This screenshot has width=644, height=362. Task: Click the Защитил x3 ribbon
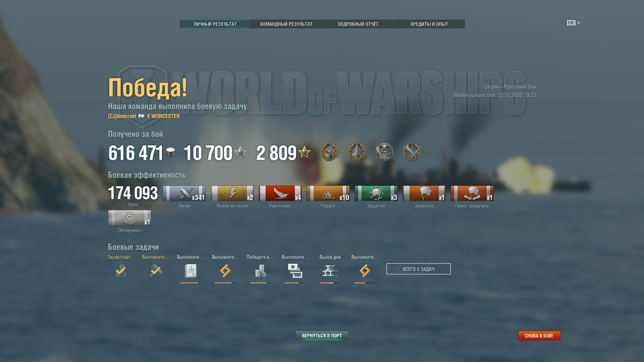tap(376, 193)
